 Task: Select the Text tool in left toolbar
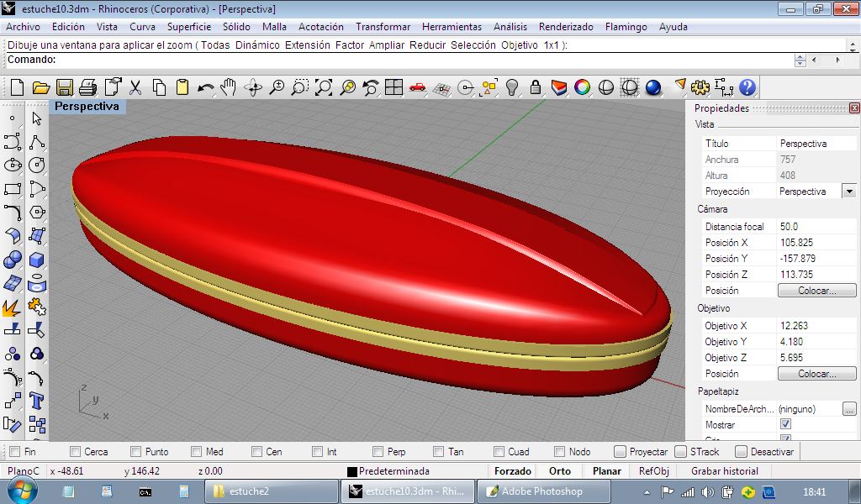pyautogui.click(x=36, y=400)
